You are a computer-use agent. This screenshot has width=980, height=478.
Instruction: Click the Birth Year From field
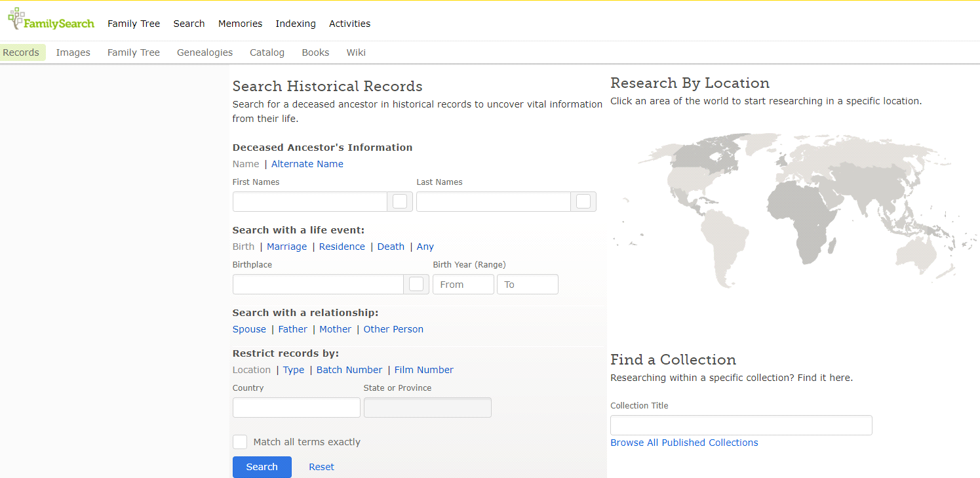coord(463,284)
